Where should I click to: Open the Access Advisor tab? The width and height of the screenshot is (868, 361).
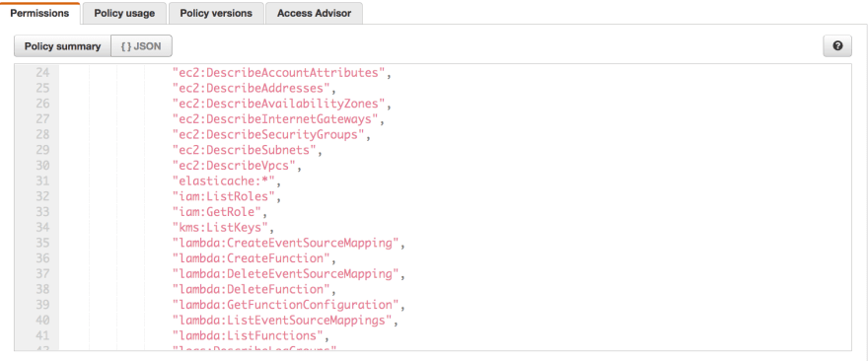314,13
